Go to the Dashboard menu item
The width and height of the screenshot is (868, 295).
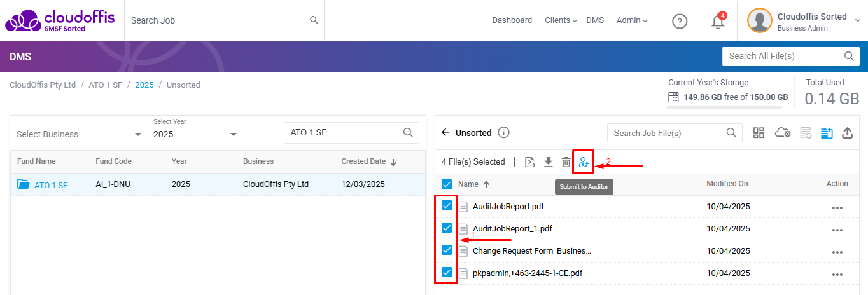point(512,20)
